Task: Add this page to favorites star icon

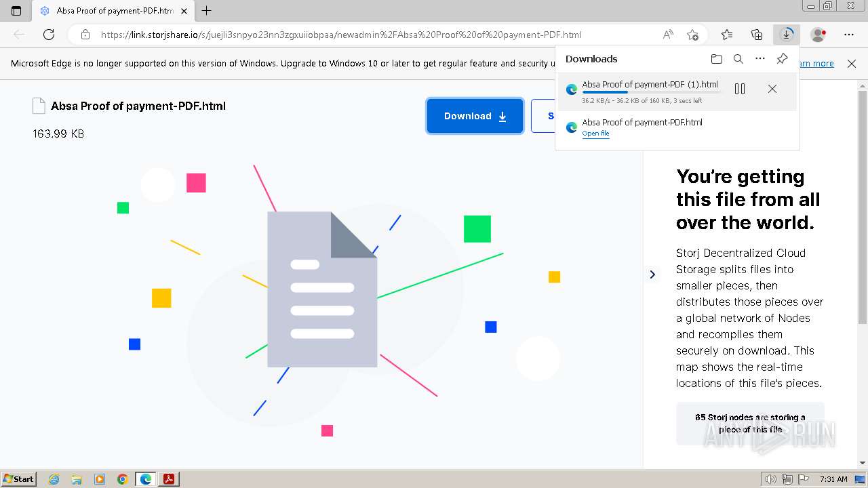Action: tap(692, 35)
